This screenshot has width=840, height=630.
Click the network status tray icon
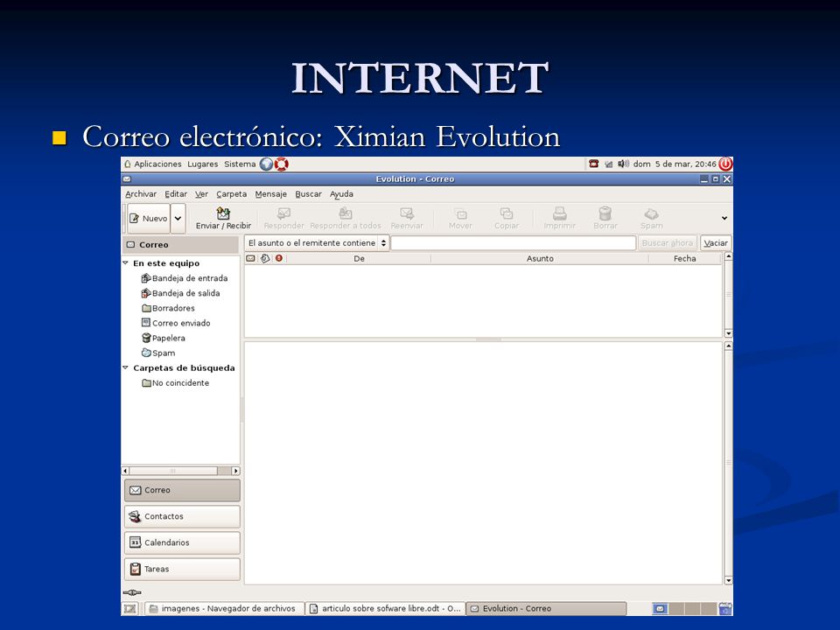tap(609, 164)
